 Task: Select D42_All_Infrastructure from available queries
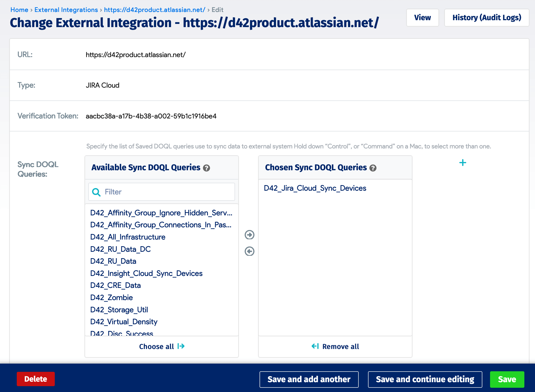click(x=128, y=237)
